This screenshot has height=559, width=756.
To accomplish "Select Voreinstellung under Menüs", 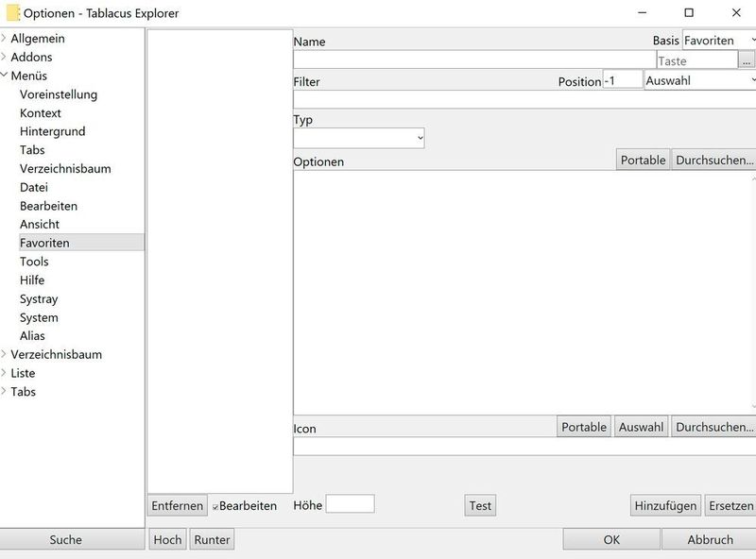I will coord(59,94).
